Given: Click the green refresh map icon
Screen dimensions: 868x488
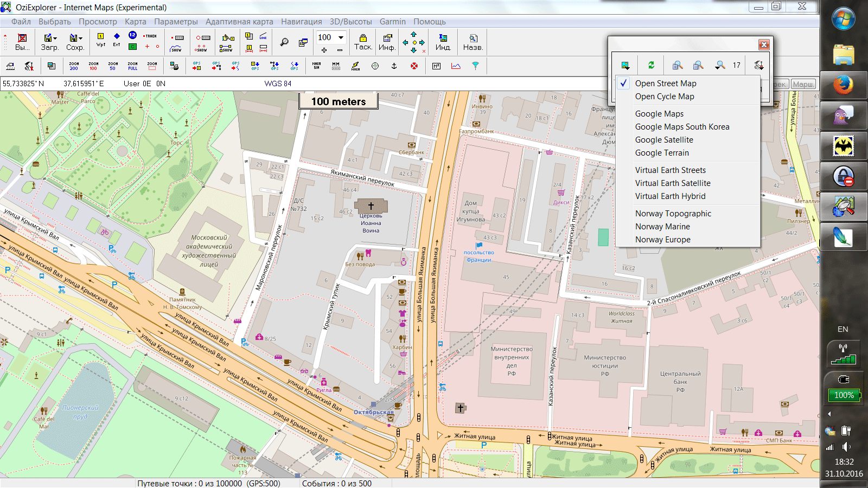Looking at the screenshot, I should (x=651, y=65).
